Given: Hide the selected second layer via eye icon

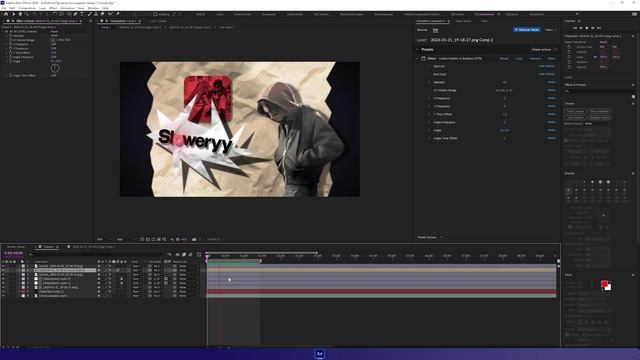Looking at the screenshot, I should point(3,270).
